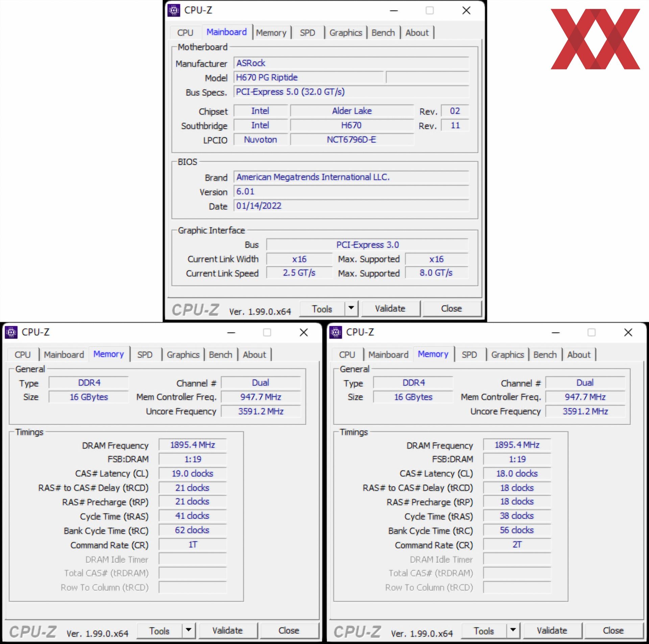Open the About tab in the 2T command rate window
Viewport: 649px width, 644px height.
click(579, 355)
